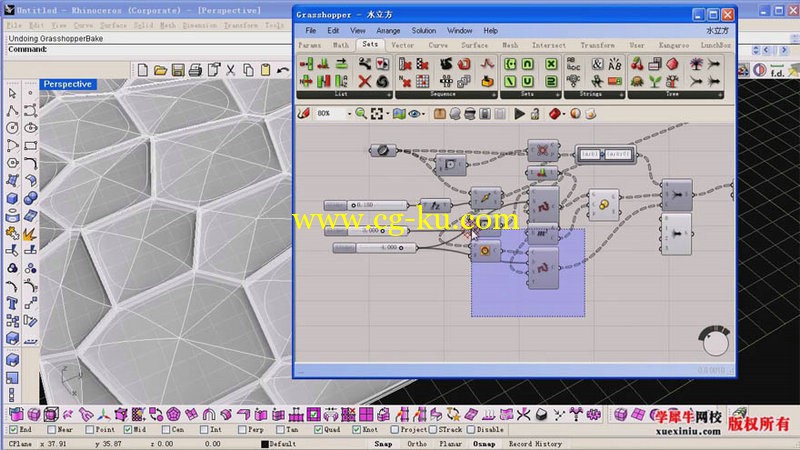Enable the Cen osnap checkbox
The width and height of the screenshot is (800, 450).
pyautogui.click(x=166, y=430)
